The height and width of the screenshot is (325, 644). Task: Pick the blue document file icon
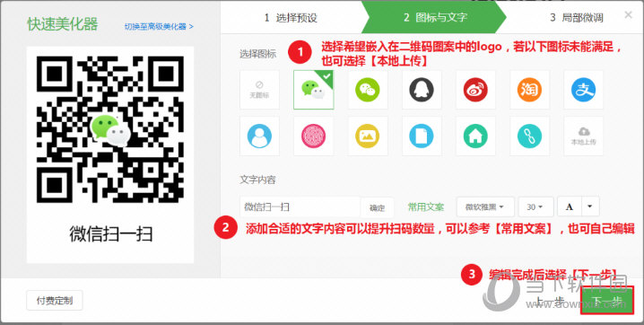pos(422,136)
